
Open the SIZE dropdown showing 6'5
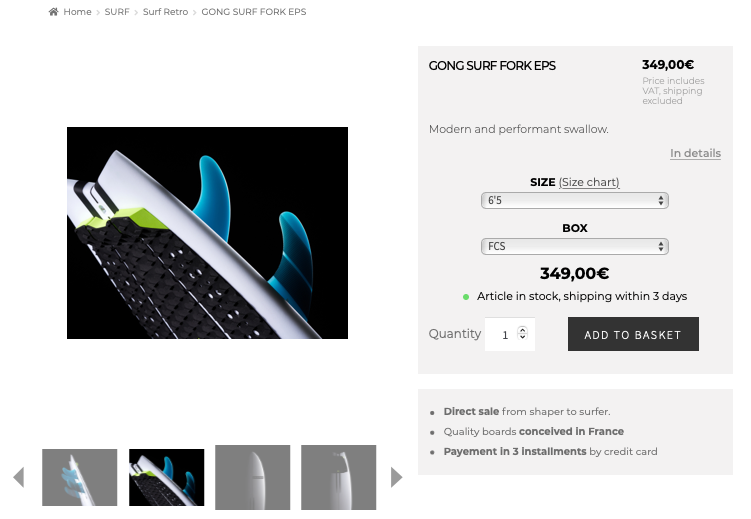click(575, 200)
